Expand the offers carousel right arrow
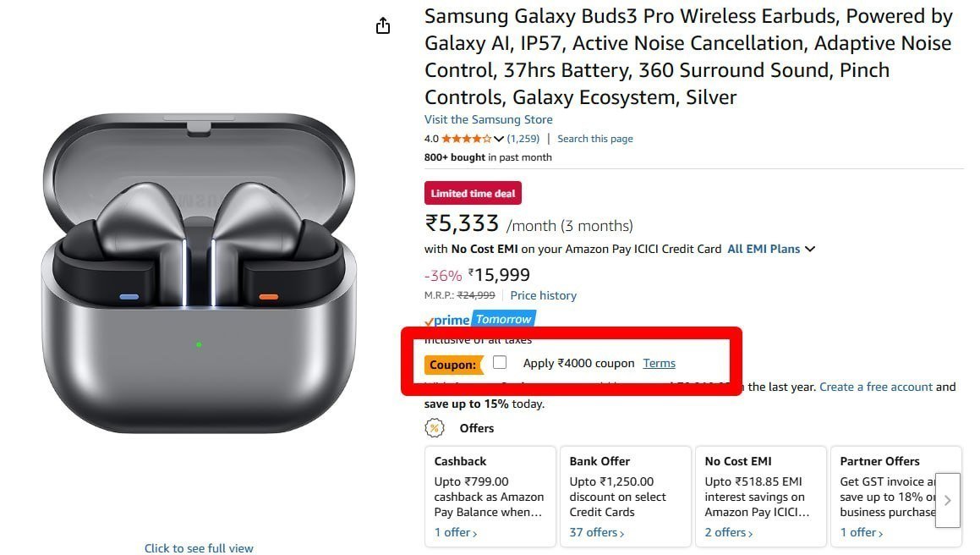The image size is (980, 555). (947, 500)
